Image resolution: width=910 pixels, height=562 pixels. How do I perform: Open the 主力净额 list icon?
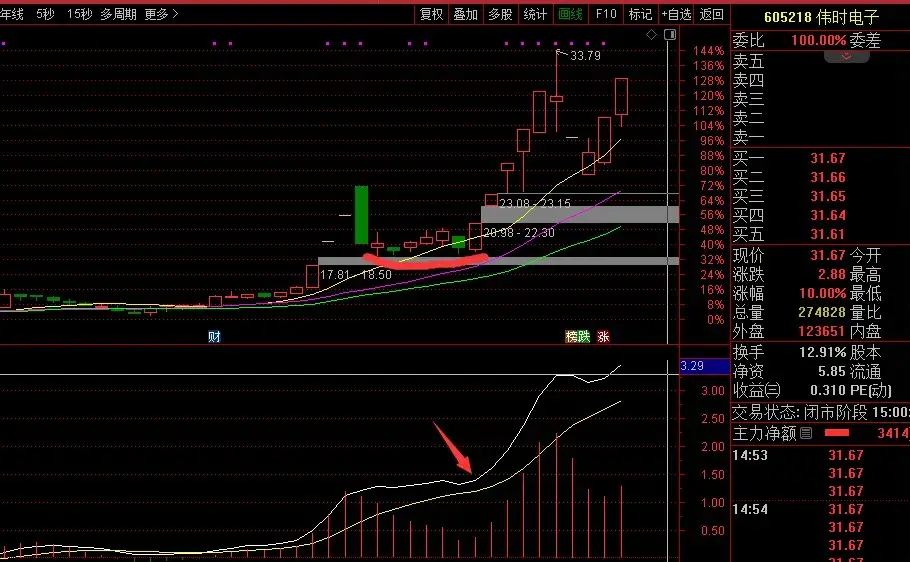pyautogui.click(x=806, y=433)
